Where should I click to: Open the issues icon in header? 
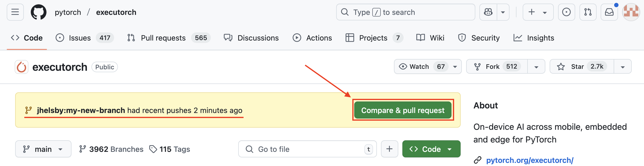click(x=566, y=12)
